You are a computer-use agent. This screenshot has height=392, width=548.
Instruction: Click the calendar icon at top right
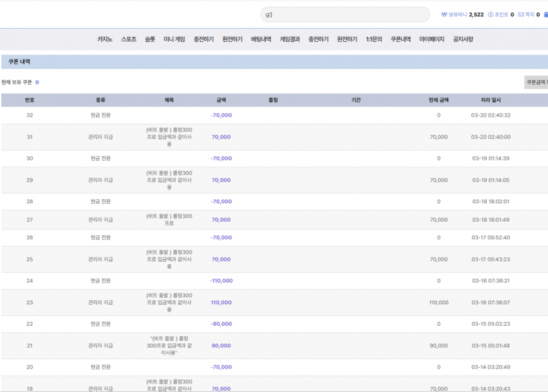[x=546, y=14]
